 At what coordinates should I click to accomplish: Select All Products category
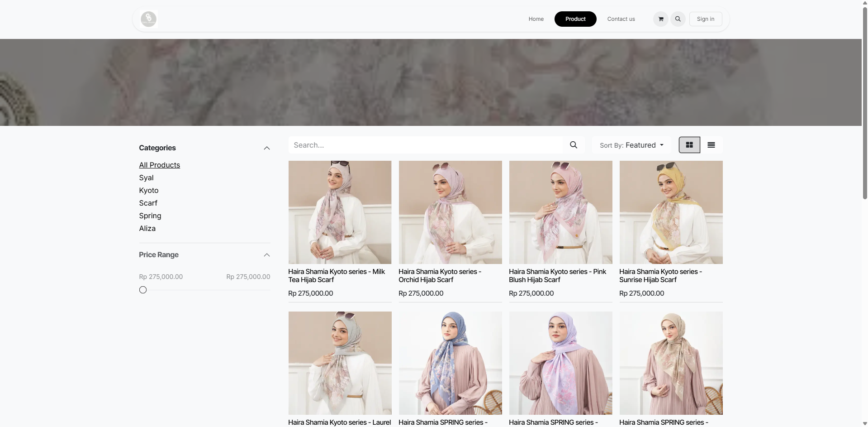[x=160, y=165]
